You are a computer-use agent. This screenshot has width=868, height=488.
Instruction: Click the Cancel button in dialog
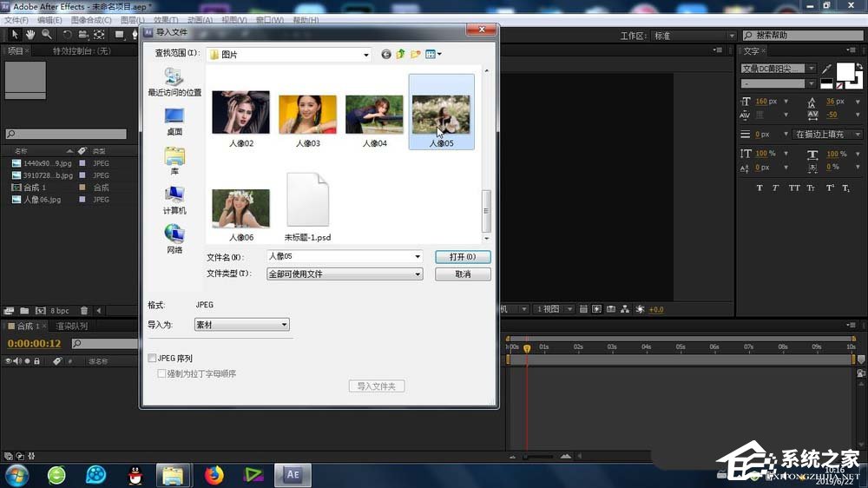[463, 274]
